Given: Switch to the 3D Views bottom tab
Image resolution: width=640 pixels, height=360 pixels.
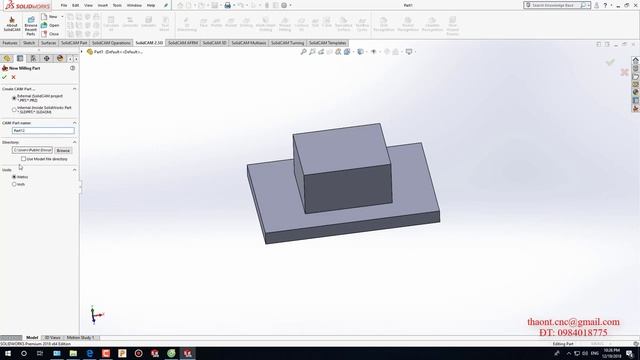Looking at the screenshot, I should click(x=53, y=338).
